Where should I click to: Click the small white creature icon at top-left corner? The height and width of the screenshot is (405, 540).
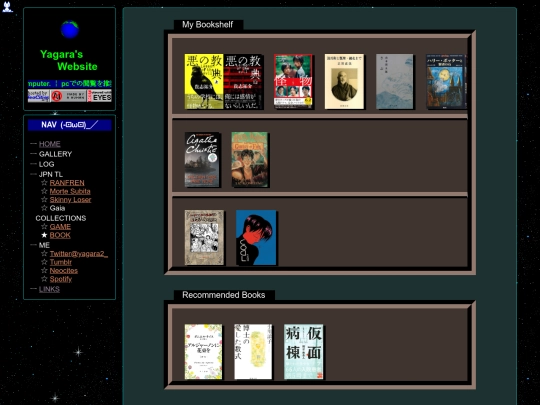tap(7, 7)
